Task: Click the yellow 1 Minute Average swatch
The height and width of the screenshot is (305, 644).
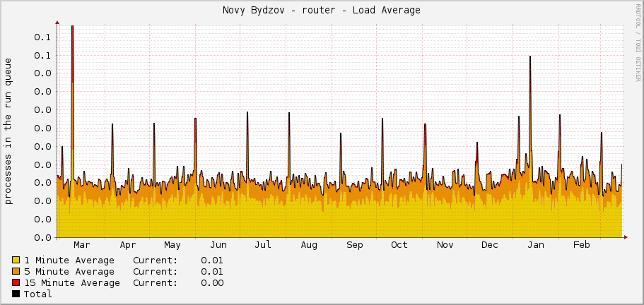Action: [x=16, y=260]
